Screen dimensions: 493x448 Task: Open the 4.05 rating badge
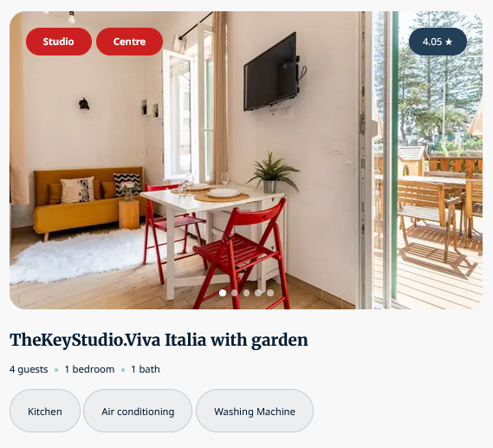coord(438,42)
